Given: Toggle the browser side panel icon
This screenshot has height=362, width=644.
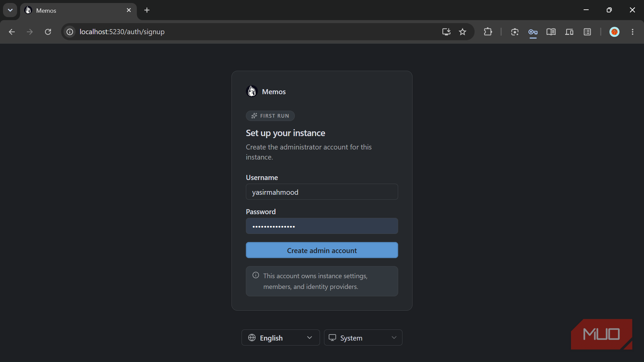Looking at the screenshot, I should (x=587, y=32).
